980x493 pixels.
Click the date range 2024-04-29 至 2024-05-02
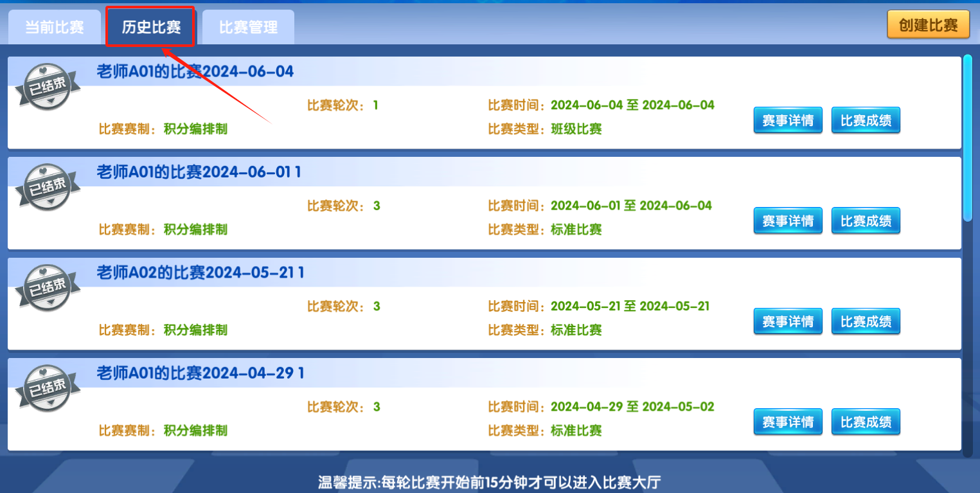[632, 407]
